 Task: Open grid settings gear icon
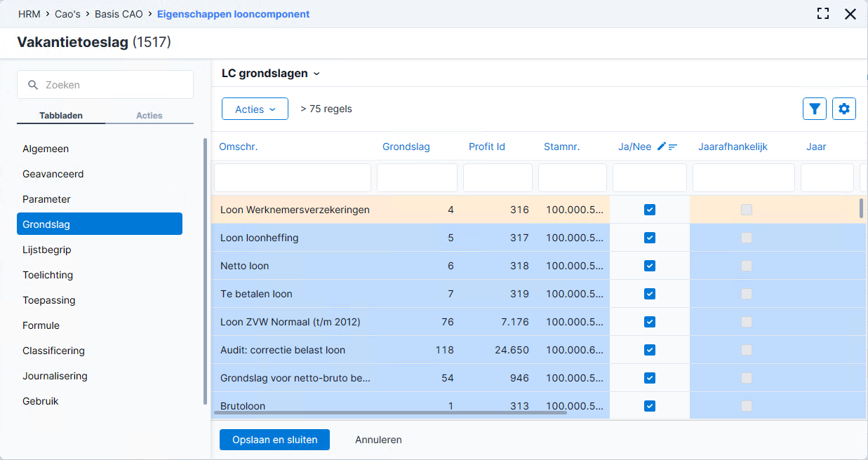844,109
